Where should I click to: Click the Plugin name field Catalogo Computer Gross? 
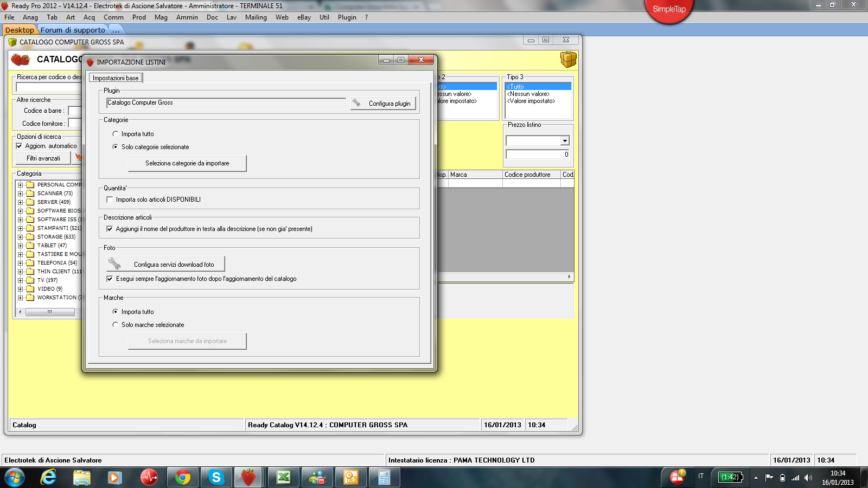226,102
